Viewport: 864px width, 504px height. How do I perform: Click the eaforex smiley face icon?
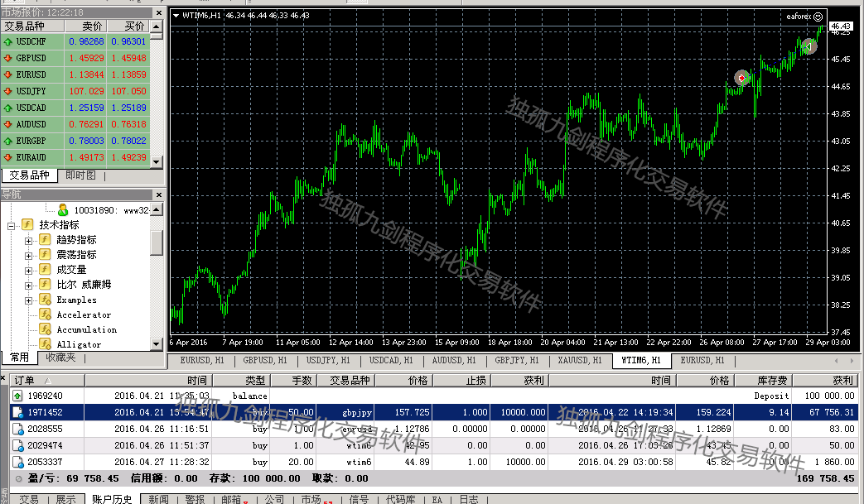point(818,16)
